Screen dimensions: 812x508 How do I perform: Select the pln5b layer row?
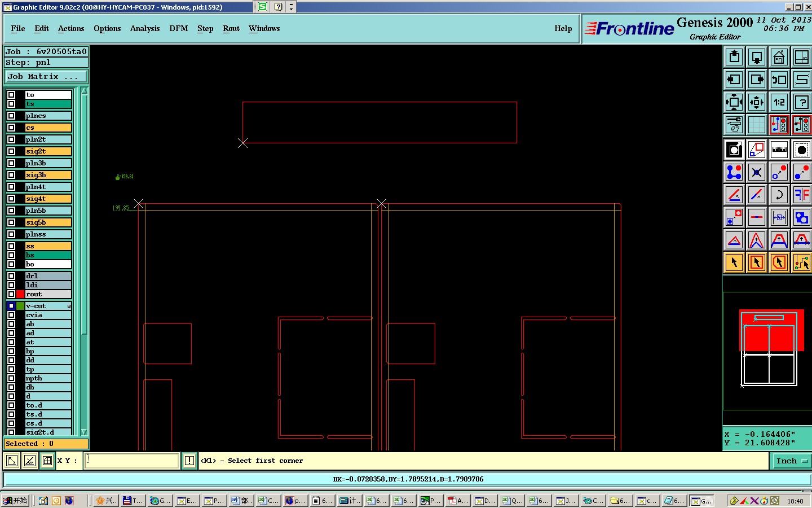point(48,211)
